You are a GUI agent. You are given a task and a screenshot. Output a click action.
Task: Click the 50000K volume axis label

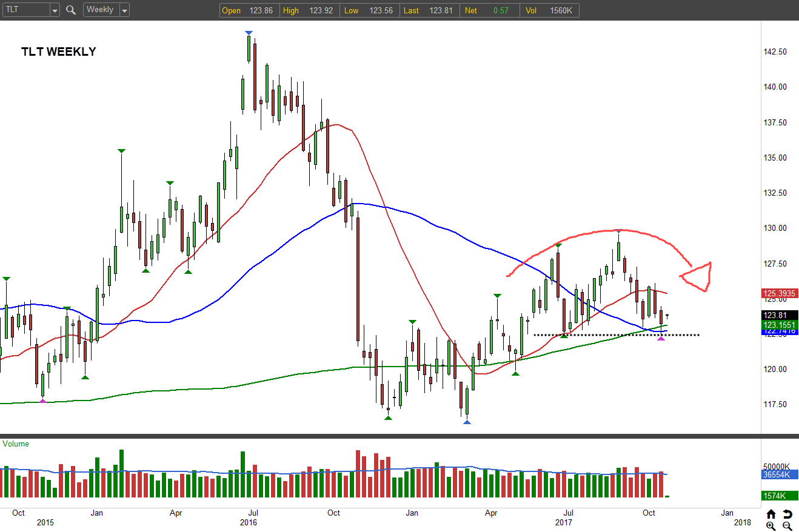775,466
